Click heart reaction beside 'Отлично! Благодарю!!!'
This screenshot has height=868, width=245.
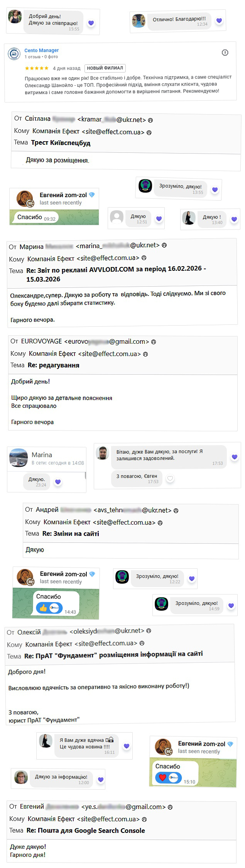click(x=219, y=20)
